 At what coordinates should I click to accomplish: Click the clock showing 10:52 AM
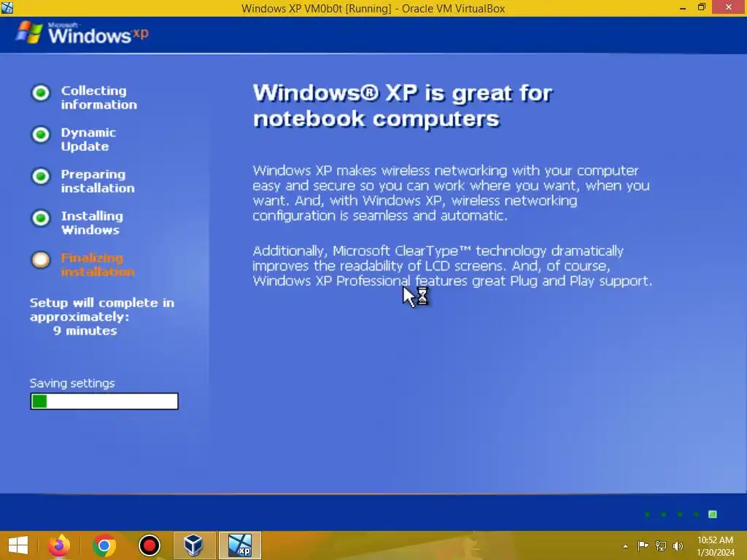click(x=715, y=540)
